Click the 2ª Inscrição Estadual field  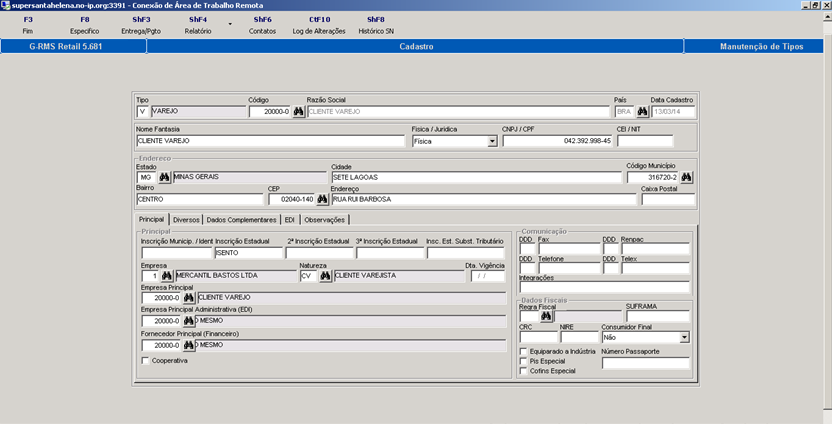pyautogui.click(x=319, y=253)
